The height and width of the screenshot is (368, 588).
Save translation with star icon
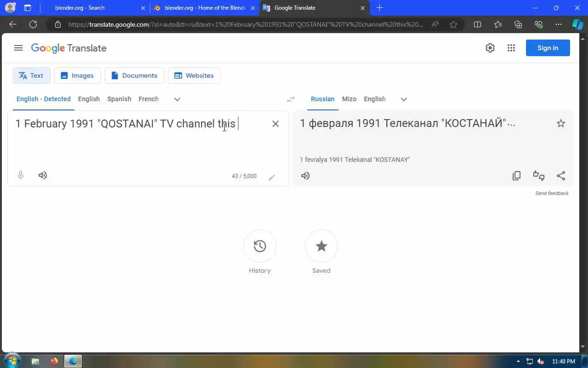pyautogui.click(x=561, y=123)
